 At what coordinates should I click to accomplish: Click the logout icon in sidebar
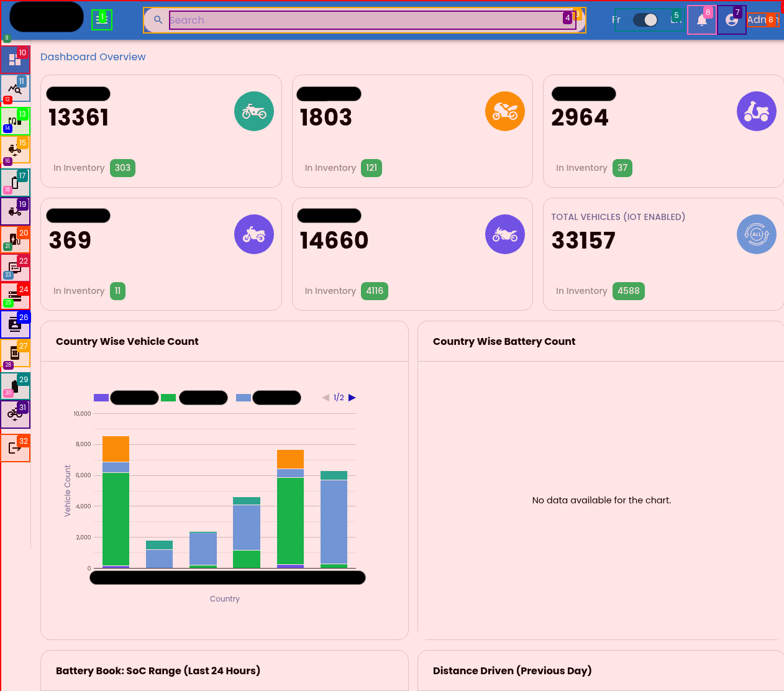tap(15, 448)
